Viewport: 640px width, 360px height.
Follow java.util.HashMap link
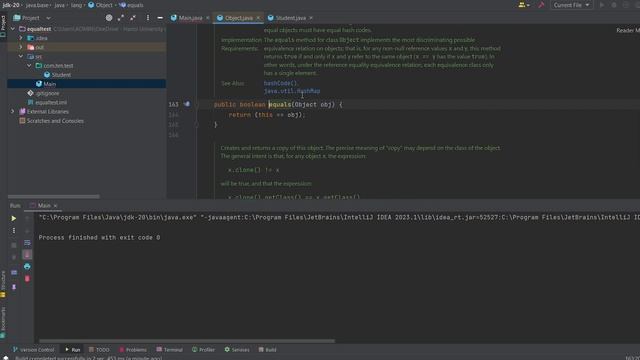point(292,91)
